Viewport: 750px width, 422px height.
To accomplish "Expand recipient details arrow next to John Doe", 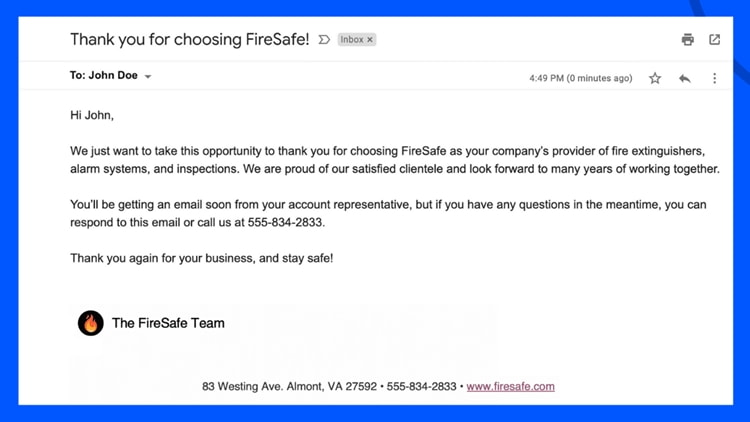I will (x=148, y=77).
